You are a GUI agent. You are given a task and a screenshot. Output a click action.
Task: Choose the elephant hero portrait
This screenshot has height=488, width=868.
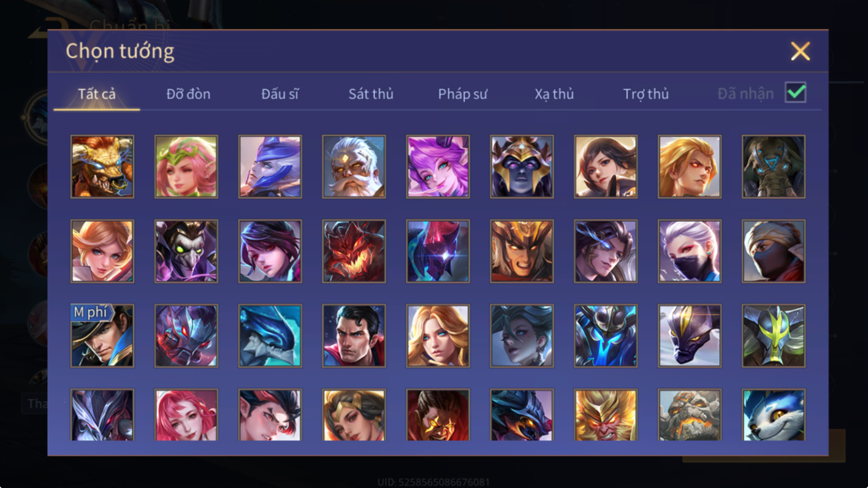tap(773, 167)
